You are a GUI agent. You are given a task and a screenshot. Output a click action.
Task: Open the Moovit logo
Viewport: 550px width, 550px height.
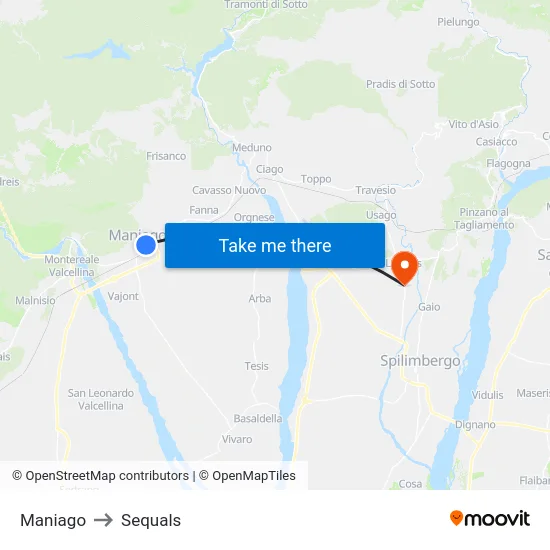[490, 519]
